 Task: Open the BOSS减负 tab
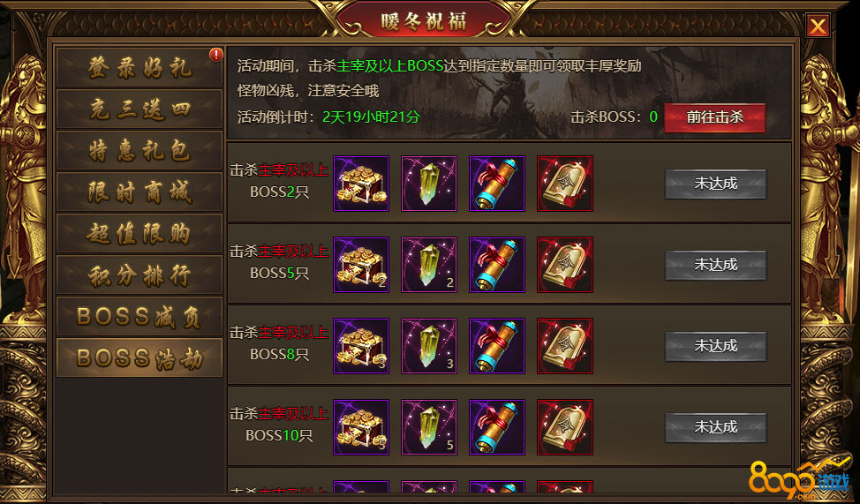coord(140,317)
